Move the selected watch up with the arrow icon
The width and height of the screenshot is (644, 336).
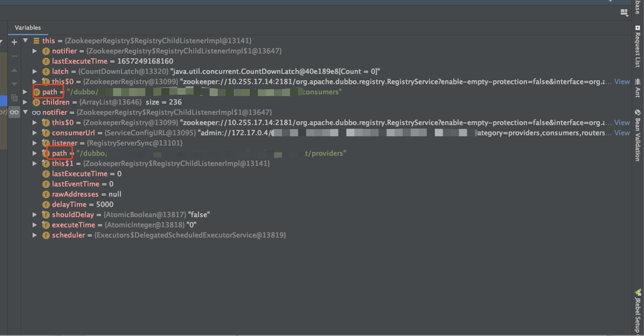coord(14,70)
